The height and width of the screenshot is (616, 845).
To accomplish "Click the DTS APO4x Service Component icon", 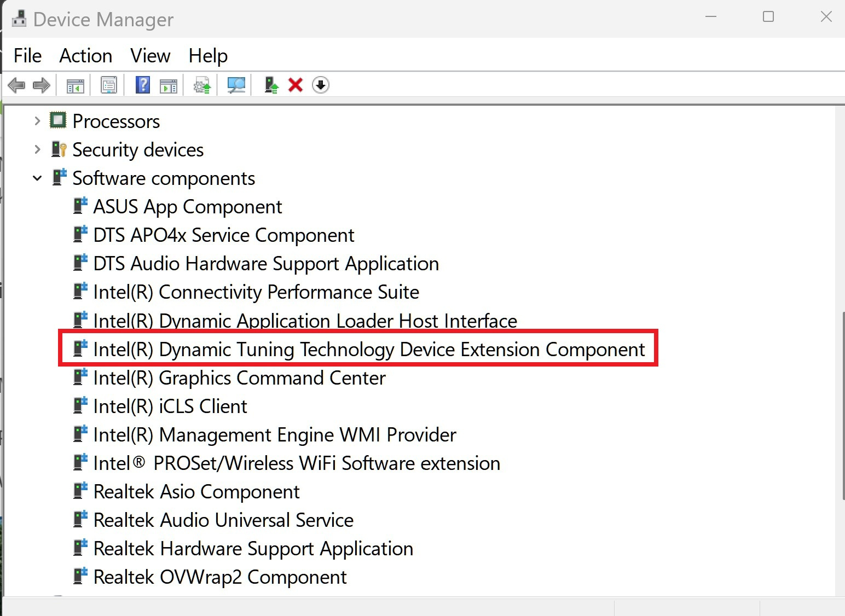I will tap(80, 234).
